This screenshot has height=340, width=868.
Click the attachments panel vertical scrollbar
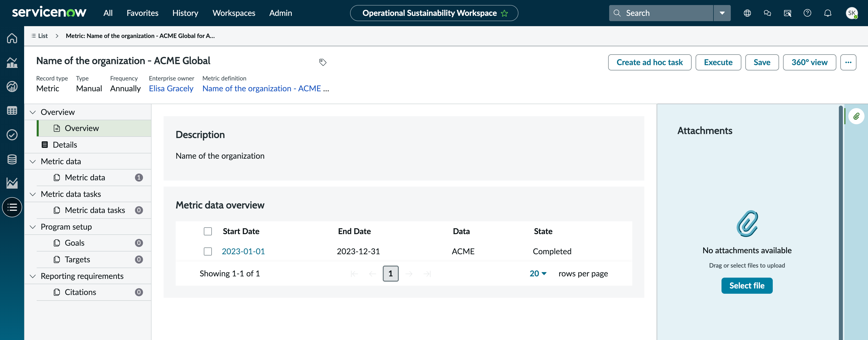(x=840, y=223)
